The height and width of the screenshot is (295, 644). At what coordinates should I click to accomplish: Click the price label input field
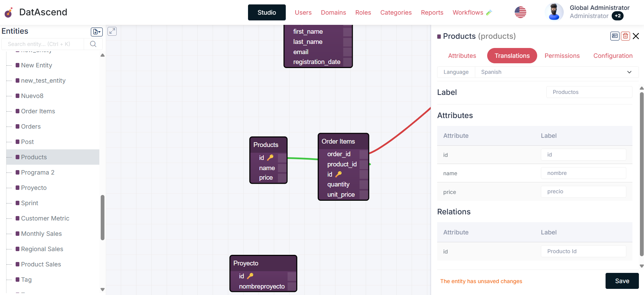tap(583, 192)
